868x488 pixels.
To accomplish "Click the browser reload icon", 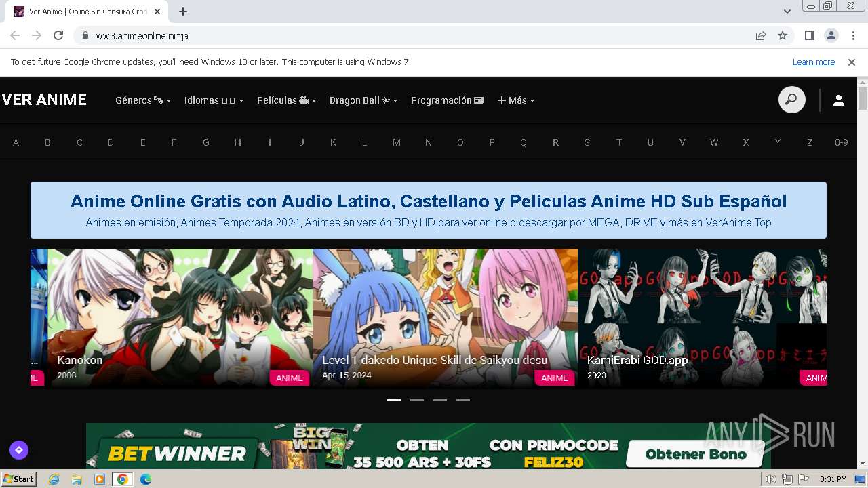I will tap(58, 35).
